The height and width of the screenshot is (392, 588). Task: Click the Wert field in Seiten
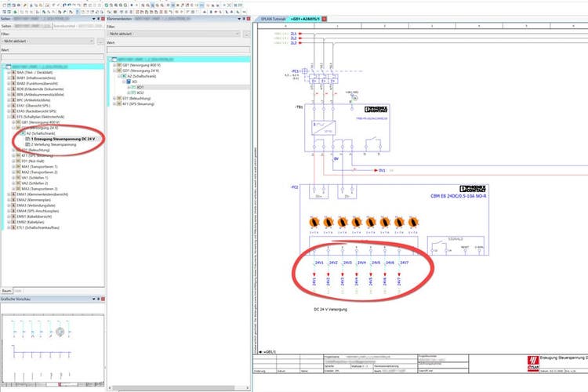(51, 56)
